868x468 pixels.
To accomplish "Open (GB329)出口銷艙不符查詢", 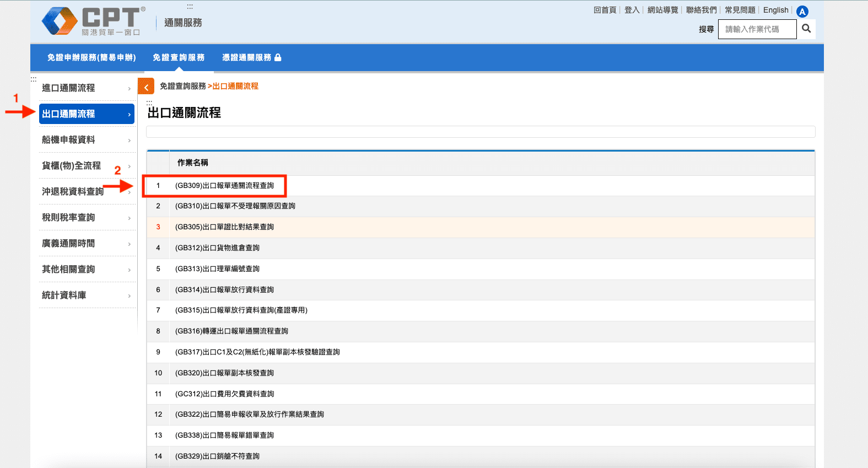I will 217,456.
